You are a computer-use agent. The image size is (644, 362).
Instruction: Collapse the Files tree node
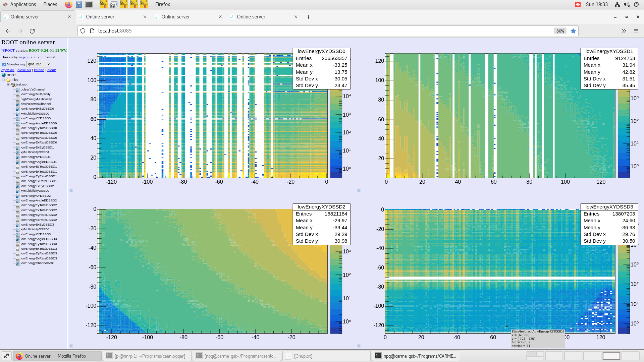pos(3,80)
